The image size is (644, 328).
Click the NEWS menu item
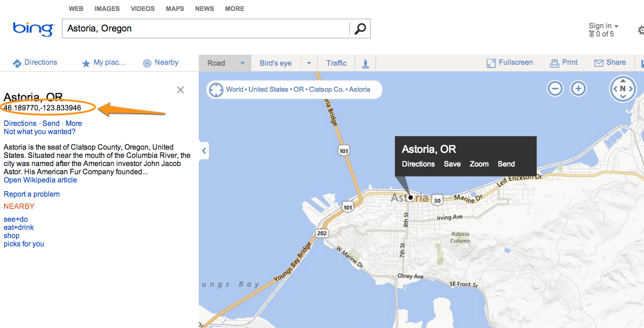205,9
